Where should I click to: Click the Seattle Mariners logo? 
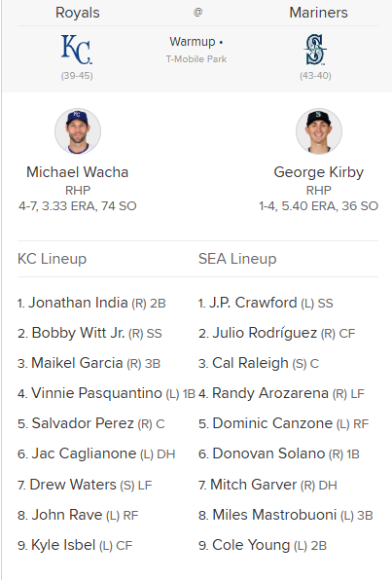pos(315,50)
